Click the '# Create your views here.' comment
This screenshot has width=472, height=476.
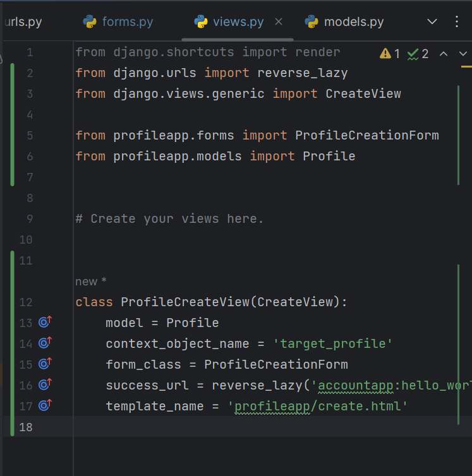point(169,219)
